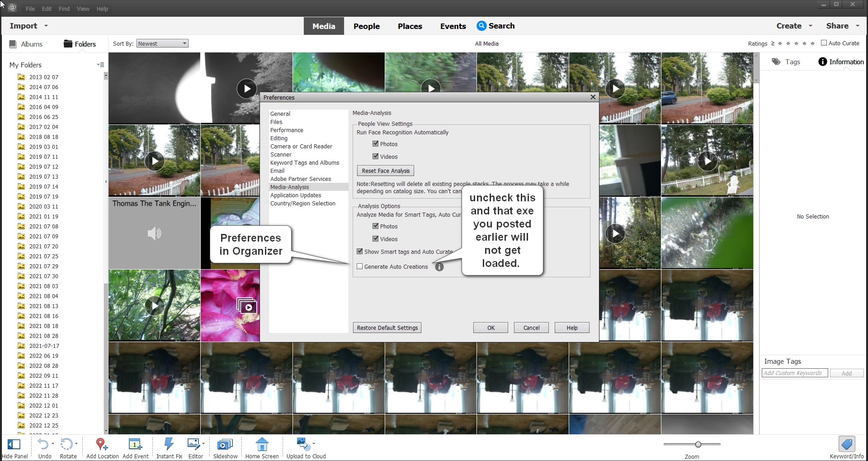Set rating filter to fifth star
The height and width of the screenshot is (461, 868).
pos(812,43)
